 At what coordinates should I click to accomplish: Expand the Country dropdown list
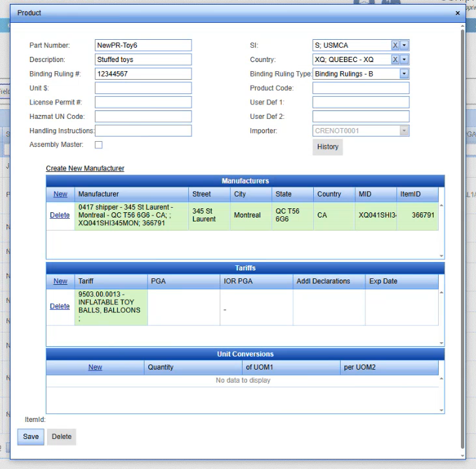pos(404,59)
